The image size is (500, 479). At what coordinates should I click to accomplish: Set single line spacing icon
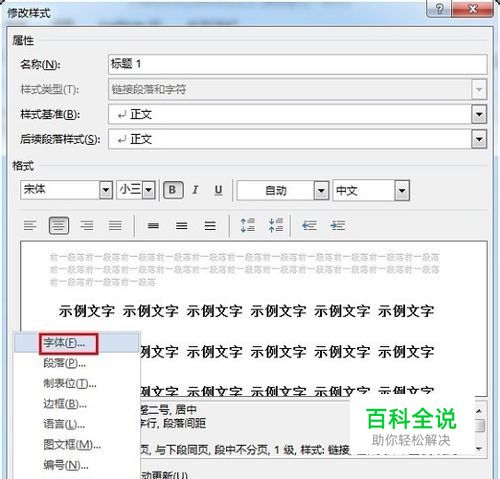click(153, 226)
